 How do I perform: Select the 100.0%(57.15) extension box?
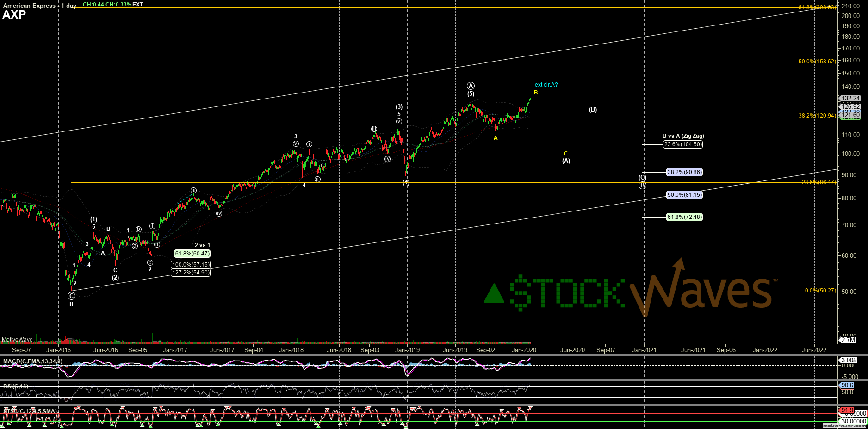191,265
